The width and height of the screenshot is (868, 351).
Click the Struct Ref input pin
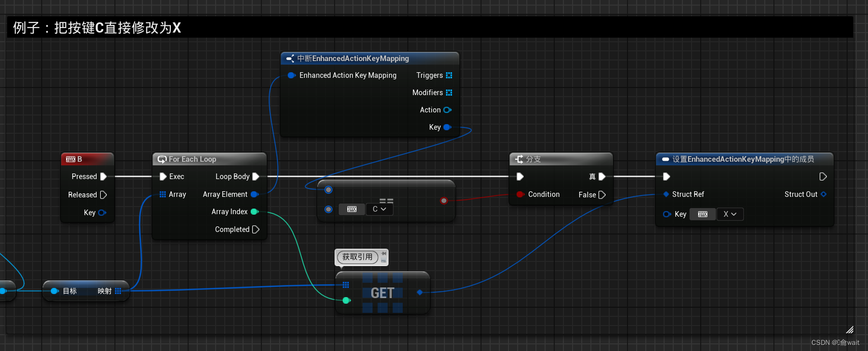click(666, 194)
